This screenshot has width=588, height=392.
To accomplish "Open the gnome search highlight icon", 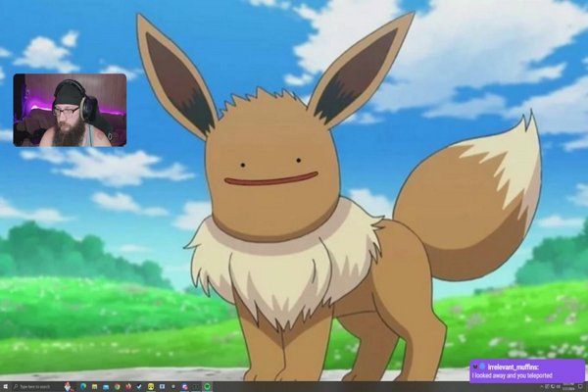I will coord(68,386).
